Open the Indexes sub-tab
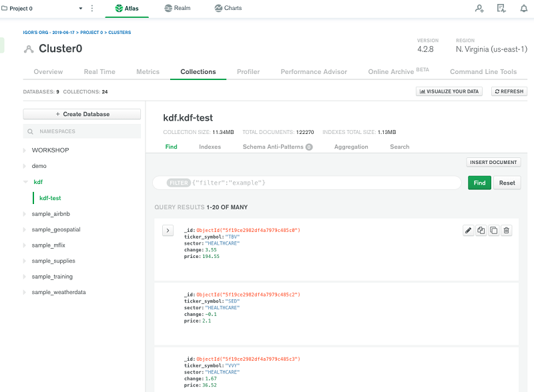This screenshot has height=392, width=534. pos(210,147)
